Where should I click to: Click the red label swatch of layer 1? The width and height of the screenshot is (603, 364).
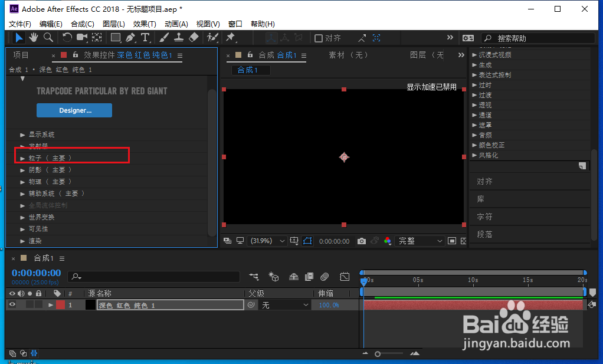[60, 305]
